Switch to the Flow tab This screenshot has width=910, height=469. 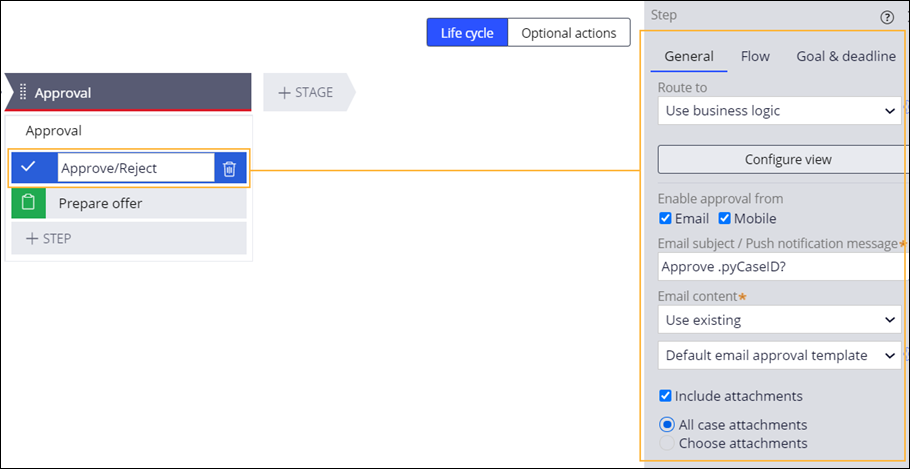(x=755, y=56)
